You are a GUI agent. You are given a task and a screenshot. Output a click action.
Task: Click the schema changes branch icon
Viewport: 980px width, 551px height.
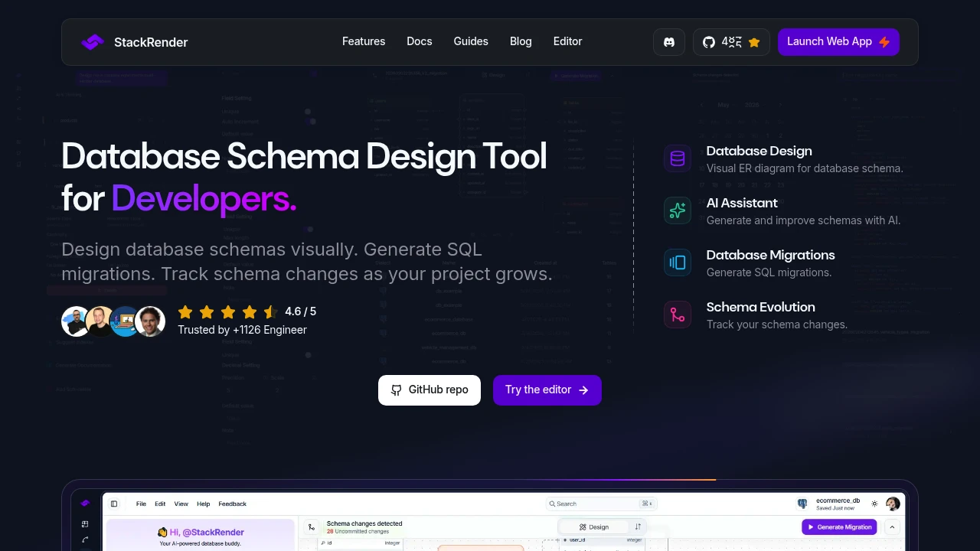(312, 527)
